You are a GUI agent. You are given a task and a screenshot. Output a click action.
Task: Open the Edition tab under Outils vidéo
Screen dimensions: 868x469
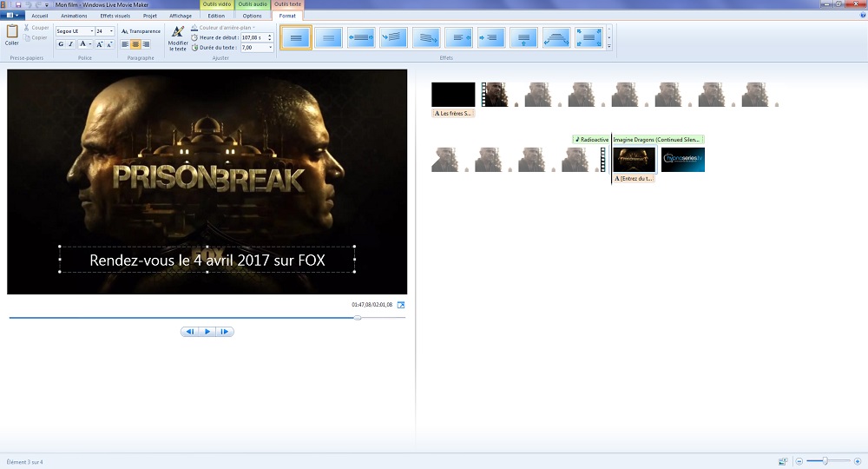click(x=216, y=16)
